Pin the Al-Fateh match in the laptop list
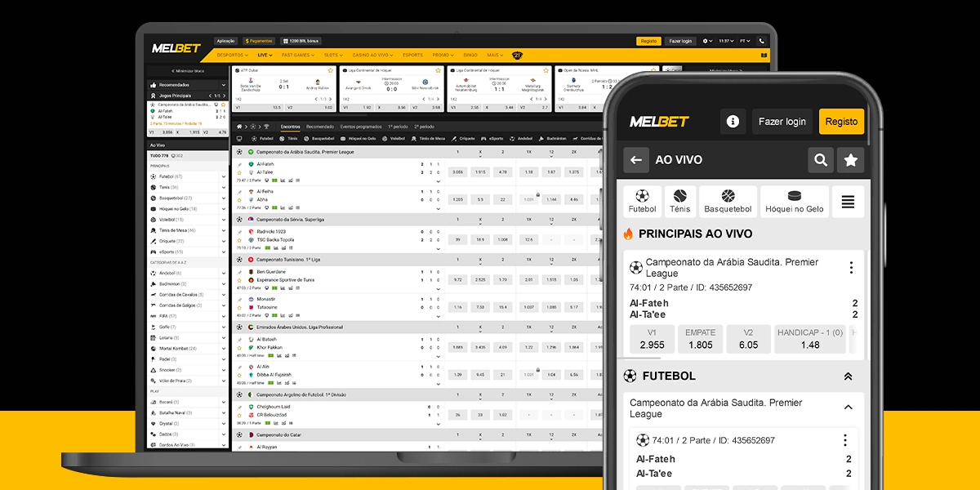 [x=240, y=164]
